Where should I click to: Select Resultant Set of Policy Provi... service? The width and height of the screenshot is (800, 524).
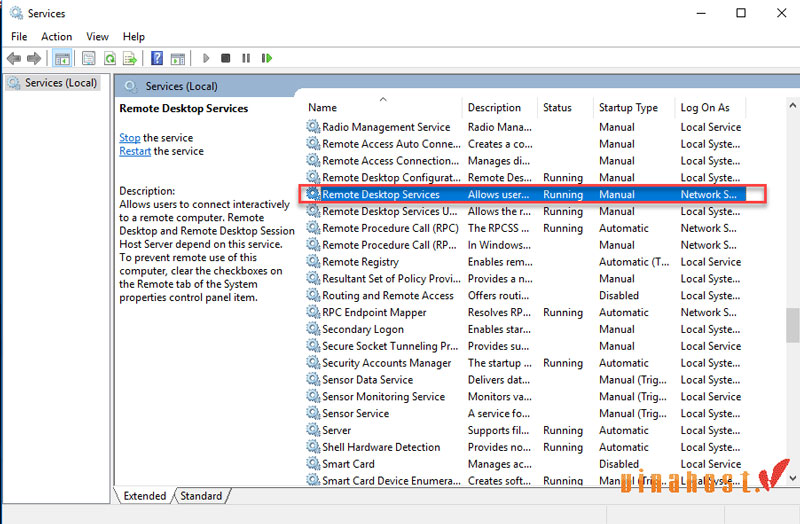[524, 279]
